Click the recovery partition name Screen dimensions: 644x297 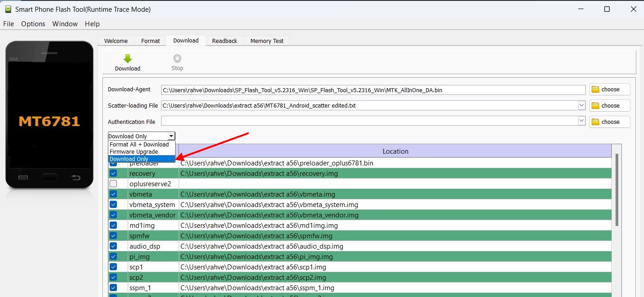(x=142, y=174)
